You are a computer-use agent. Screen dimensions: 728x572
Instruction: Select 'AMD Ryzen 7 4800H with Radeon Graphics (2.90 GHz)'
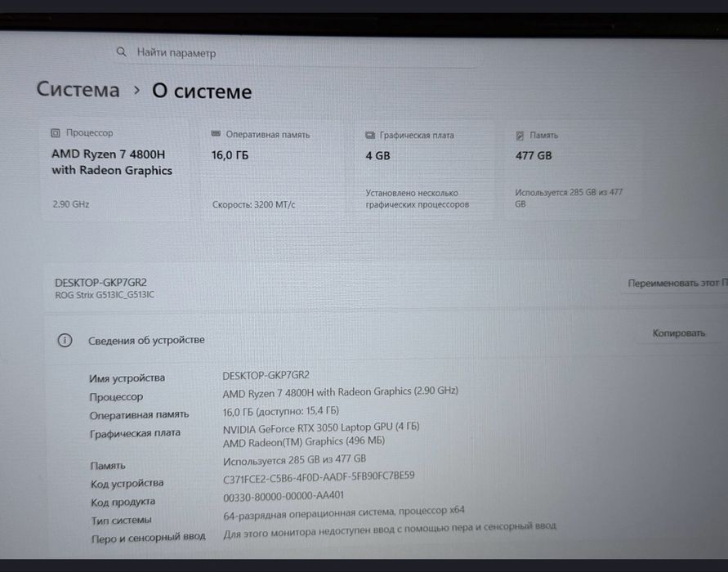[x=341, y=392]
